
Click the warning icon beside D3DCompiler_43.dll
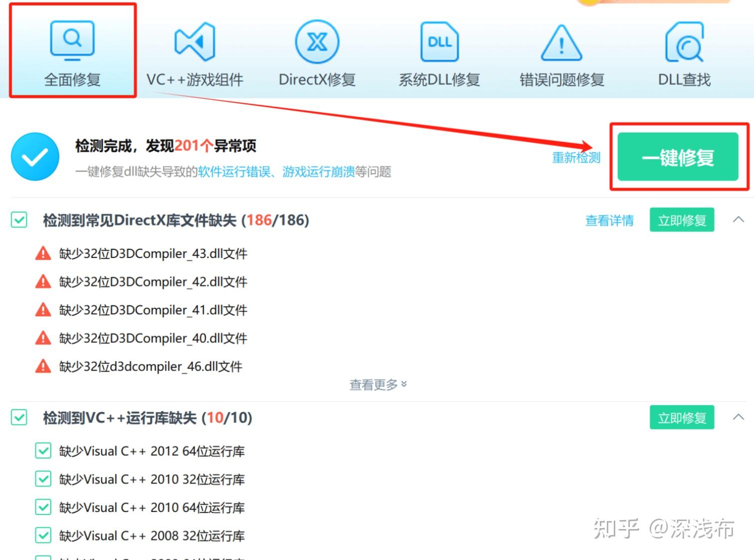43,253
